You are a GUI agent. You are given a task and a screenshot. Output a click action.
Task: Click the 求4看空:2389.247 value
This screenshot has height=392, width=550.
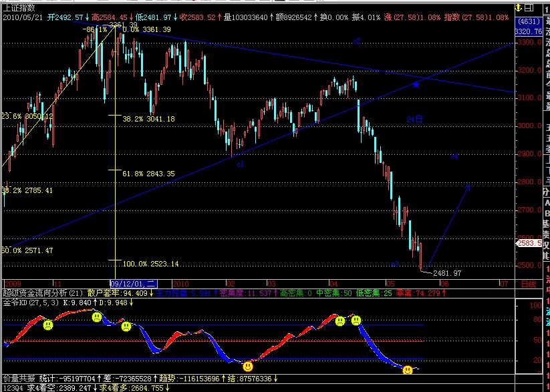tap(62, 388)
